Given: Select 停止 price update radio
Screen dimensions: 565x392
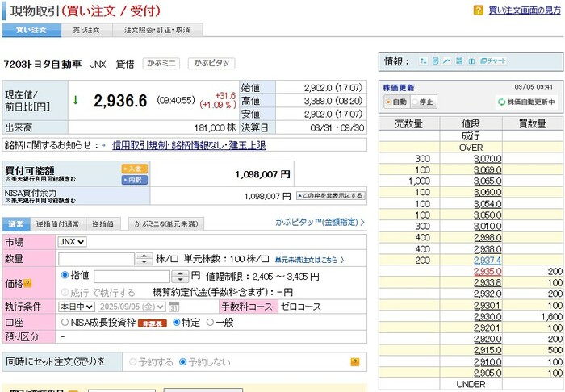Looking at the screenshot, I should (x=415, y=102).
